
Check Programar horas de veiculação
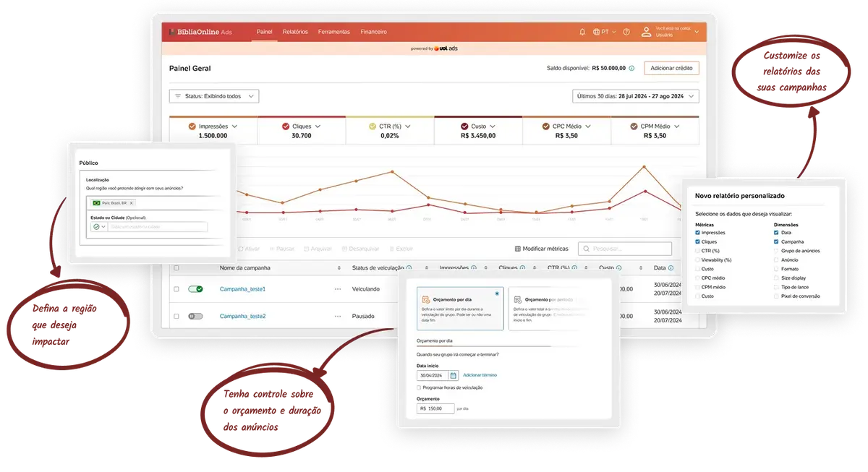(419, 387)
